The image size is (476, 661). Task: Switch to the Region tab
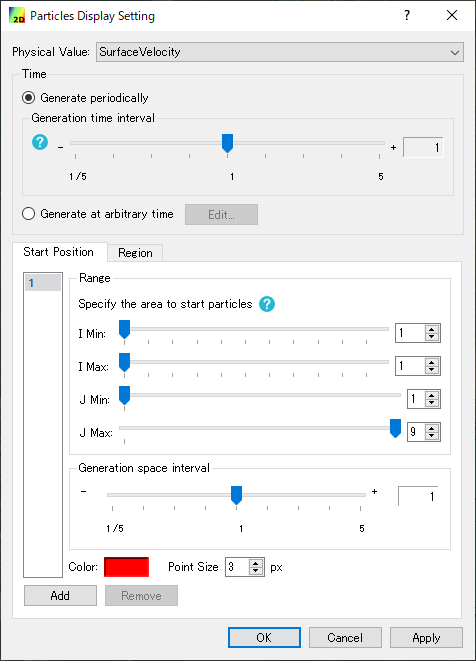tap(135, 253)
